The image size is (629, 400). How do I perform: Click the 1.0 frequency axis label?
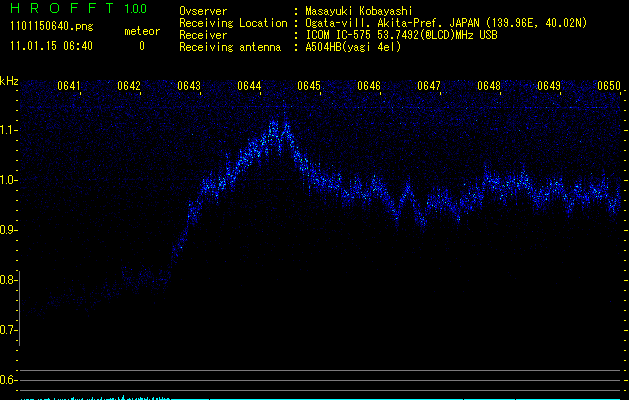(9, 180)
